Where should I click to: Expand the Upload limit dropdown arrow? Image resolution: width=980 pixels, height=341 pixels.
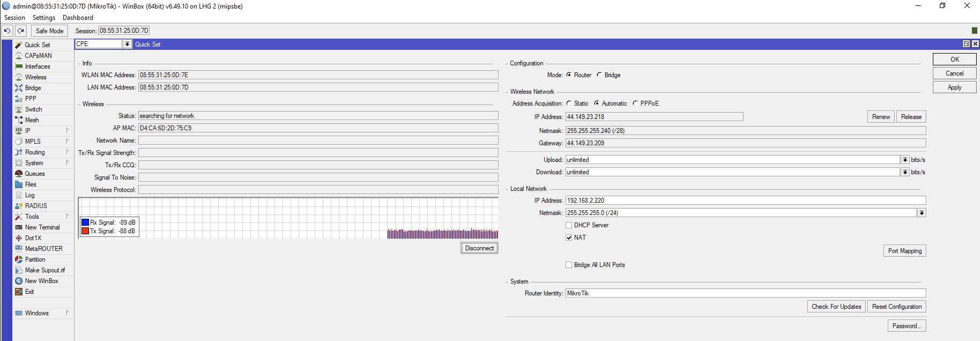coord(905,160)
